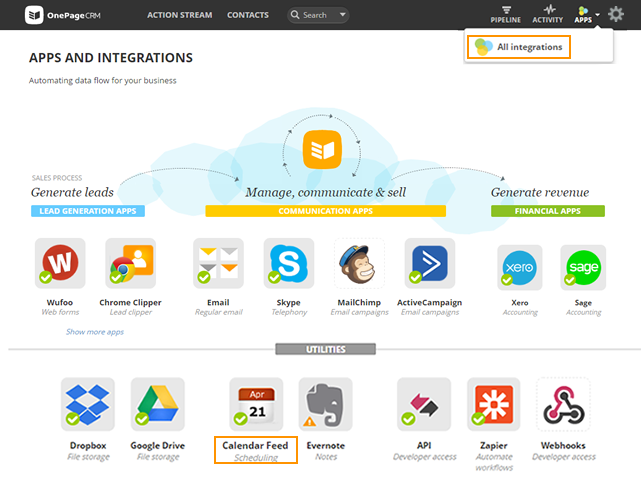Open the API developer access icon
Image resolution: width=641 pixels, height=496 pixels.
pos(424,404)
